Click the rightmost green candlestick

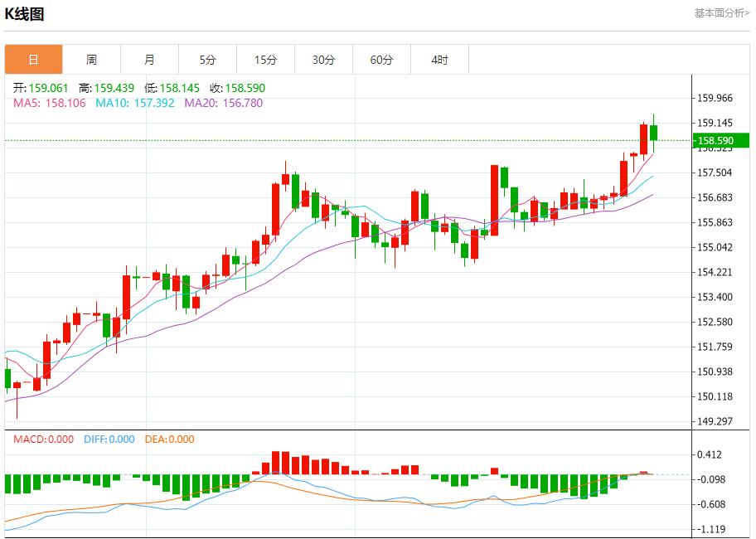tap(653, 132)
